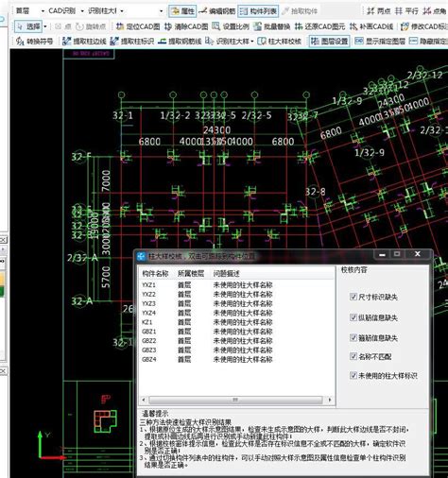Uncheck the 箍筋信息缺失 checkbox

click(353, 337)
